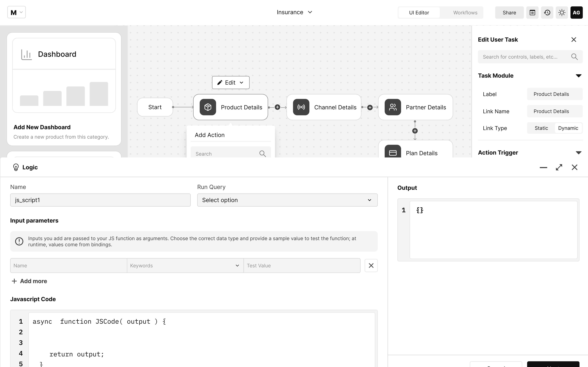The width and height of the screenshot is (588, 367).
Task: Set Link Type to Dynamic
Action: click(x=568, y=128)
